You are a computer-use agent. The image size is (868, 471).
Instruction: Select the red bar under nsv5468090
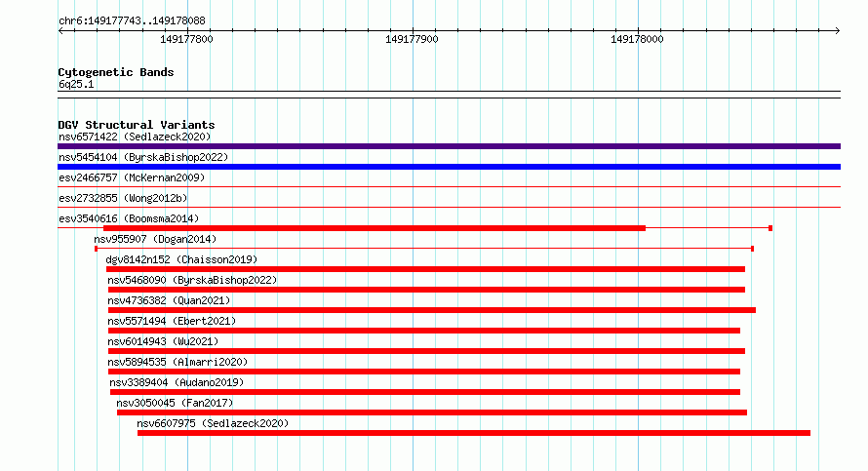(426, 290)
